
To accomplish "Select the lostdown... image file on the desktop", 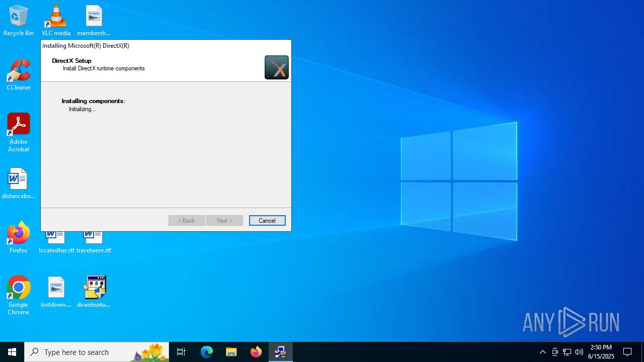I will pyautogui.click(x=56, y=292).
